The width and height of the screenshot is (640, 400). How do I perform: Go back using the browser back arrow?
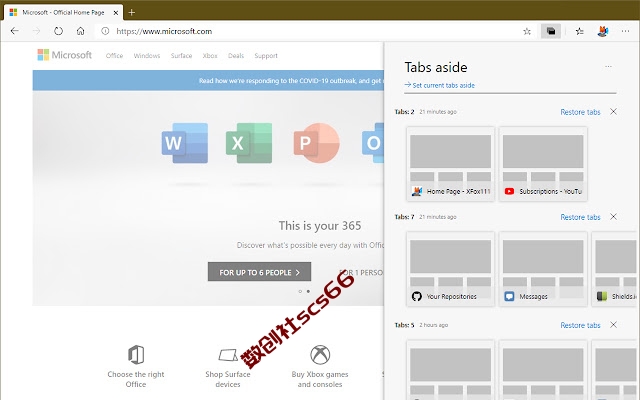[15, 31]
